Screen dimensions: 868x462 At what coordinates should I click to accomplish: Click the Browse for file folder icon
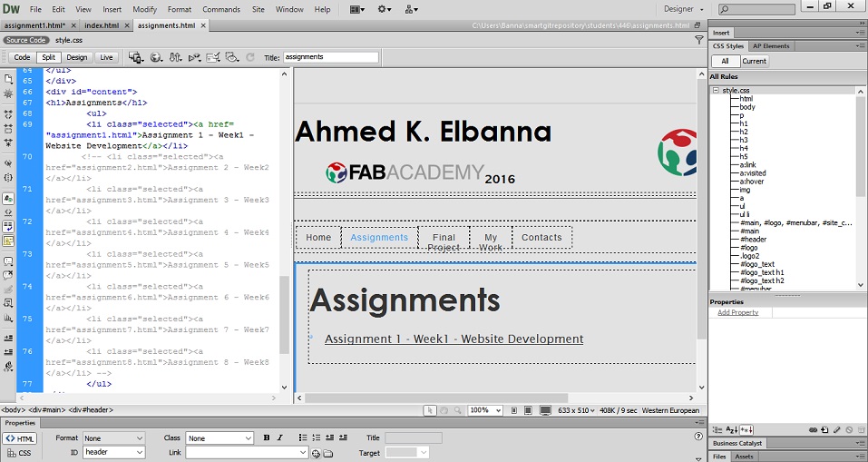[328, 453]
